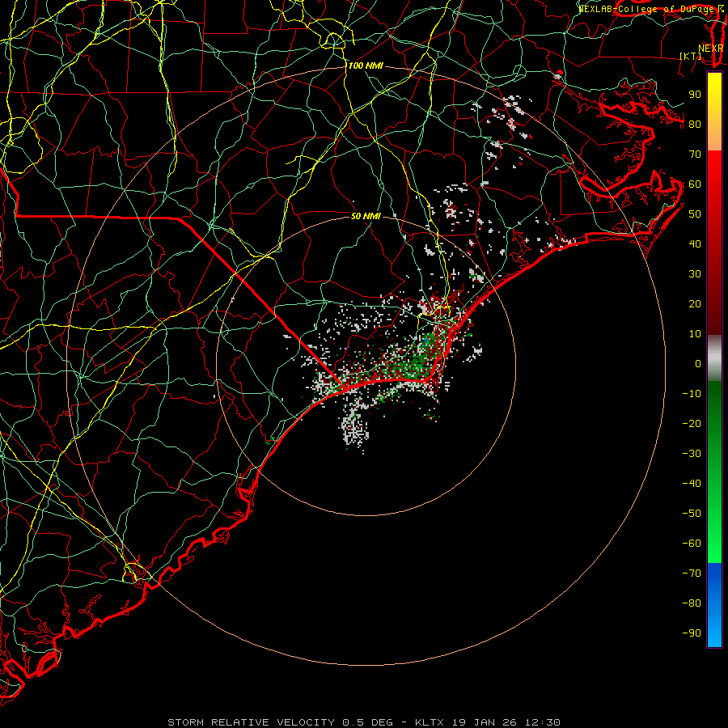Click the 50 NMI range ring label
The height and width of the screenshot is (728, 728).
[x=366, y=216]
